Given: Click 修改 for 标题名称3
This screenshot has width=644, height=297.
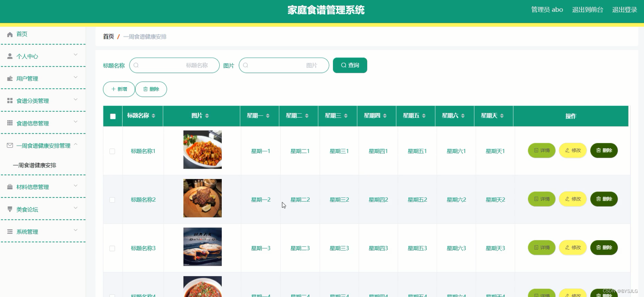Looking at the screenshot, I should (x=573, y=248).
